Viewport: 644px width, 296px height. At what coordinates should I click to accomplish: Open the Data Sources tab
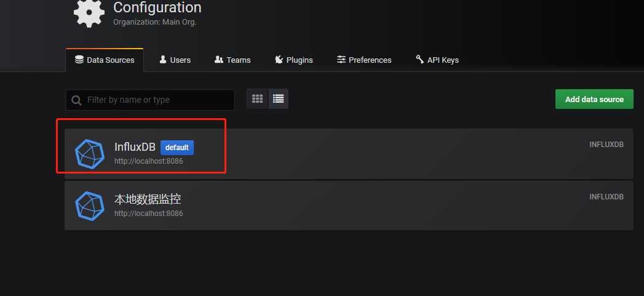pos(105,60)
